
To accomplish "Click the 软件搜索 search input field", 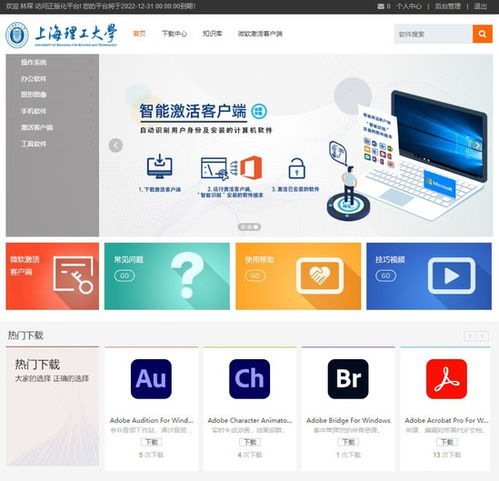I will [433, 34].
